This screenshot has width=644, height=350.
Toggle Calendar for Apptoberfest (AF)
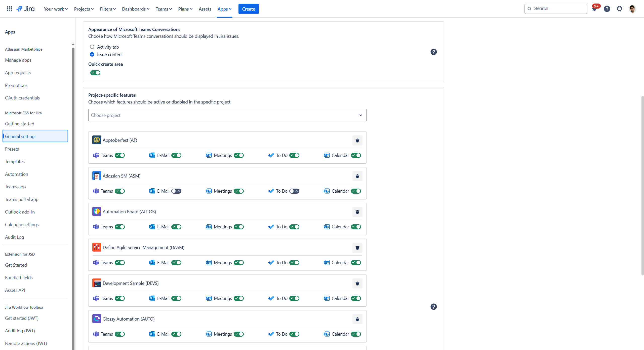pos(356,155)
